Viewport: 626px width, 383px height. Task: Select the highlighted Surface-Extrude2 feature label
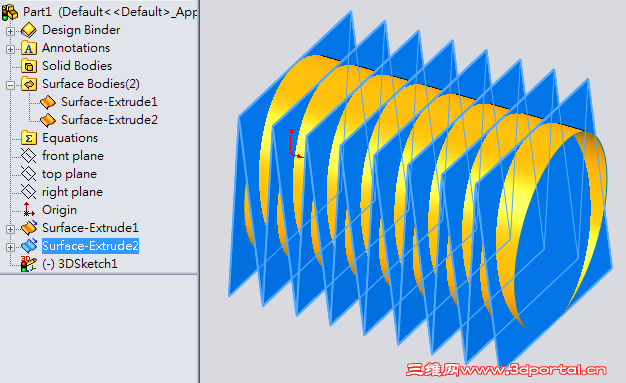pos(90,246)
